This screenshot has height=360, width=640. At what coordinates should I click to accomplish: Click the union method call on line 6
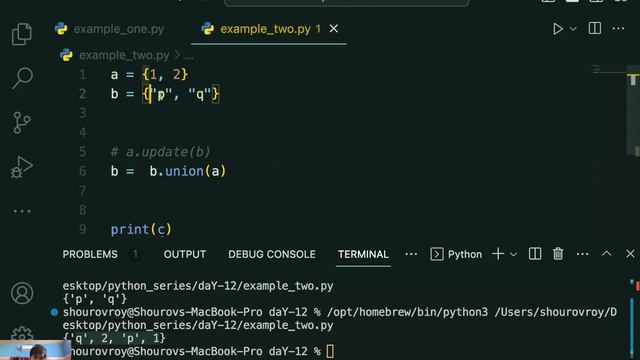point(184,171)
